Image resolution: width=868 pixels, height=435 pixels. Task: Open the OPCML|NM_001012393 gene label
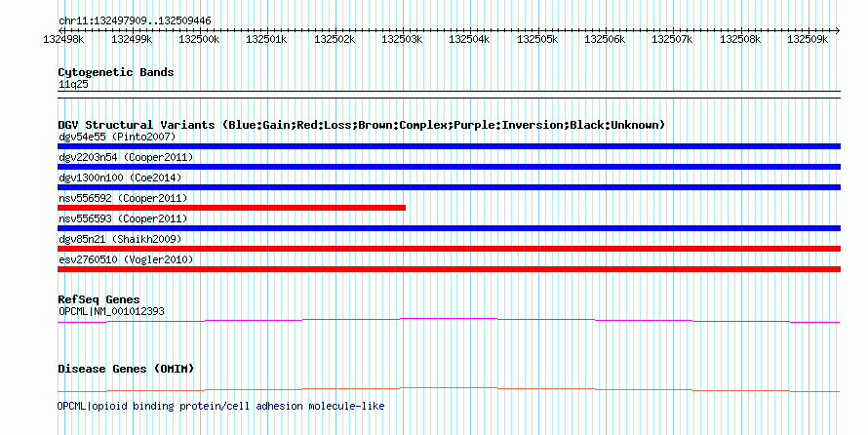click(111, 311)
